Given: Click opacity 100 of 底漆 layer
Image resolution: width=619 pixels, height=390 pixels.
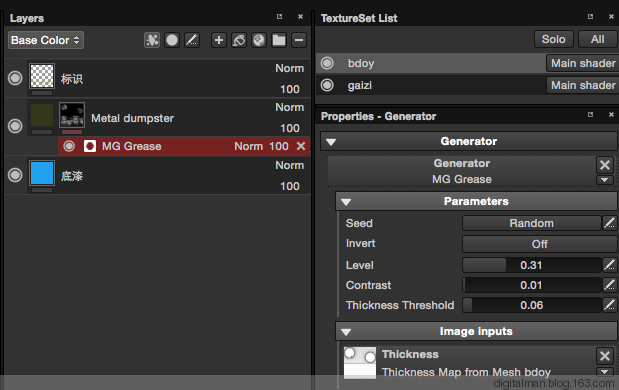Looking at the screenshot, I should tap(290, 186).
